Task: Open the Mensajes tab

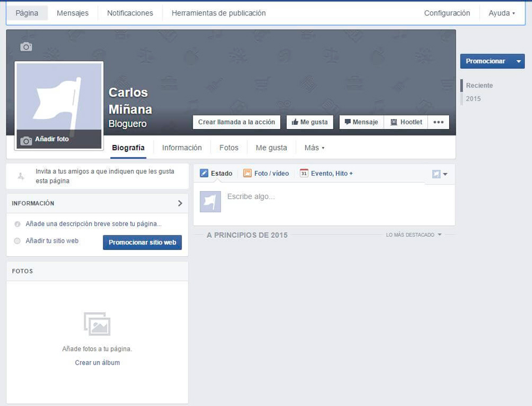Action: point(73,13)
